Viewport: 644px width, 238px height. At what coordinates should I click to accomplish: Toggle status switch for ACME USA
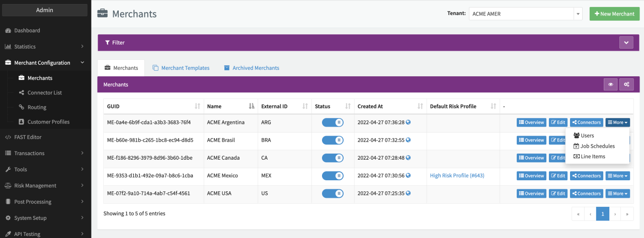point(333,193)
